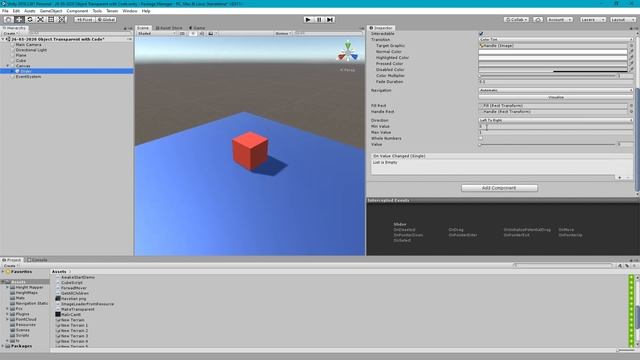The image size is (640, 360).
Task: Select the Scale tool in the toolbar
Action: click(40, 20)
